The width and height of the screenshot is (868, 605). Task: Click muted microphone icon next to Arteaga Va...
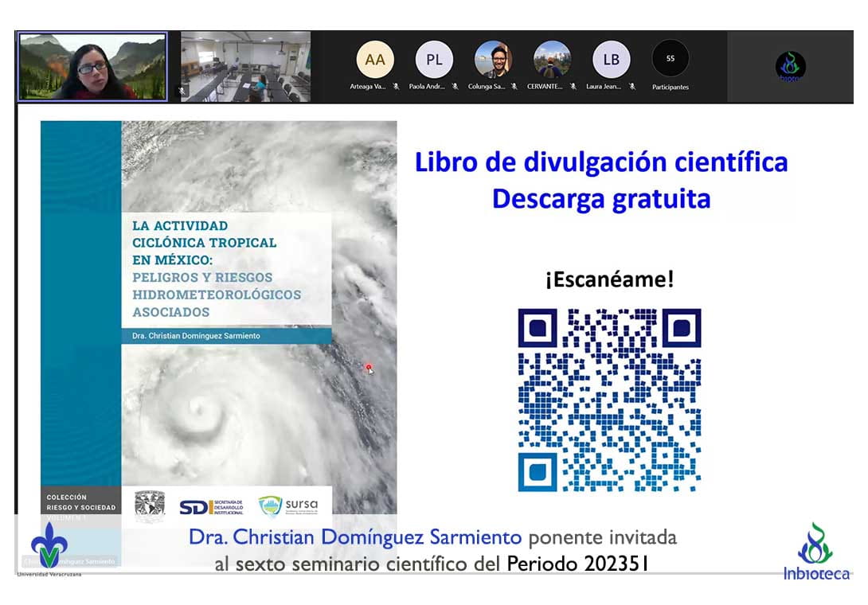pos(396,87)
